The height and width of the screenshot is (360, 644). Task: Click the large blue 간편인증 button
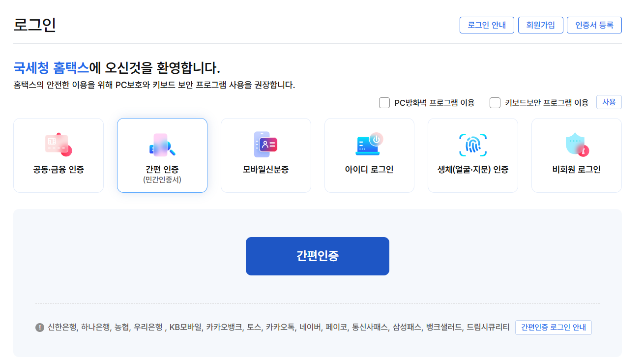tap(318, 256)
